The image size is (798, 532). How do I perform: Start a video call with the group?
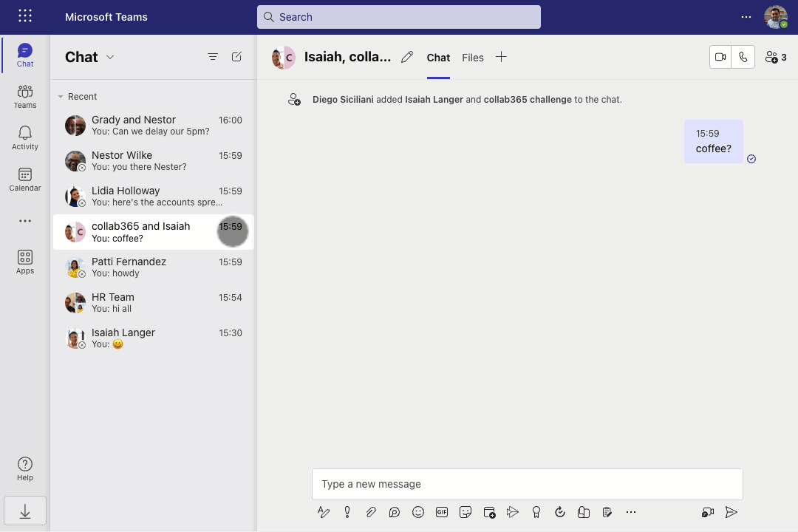pyautogui.click(x=720, y=56)
